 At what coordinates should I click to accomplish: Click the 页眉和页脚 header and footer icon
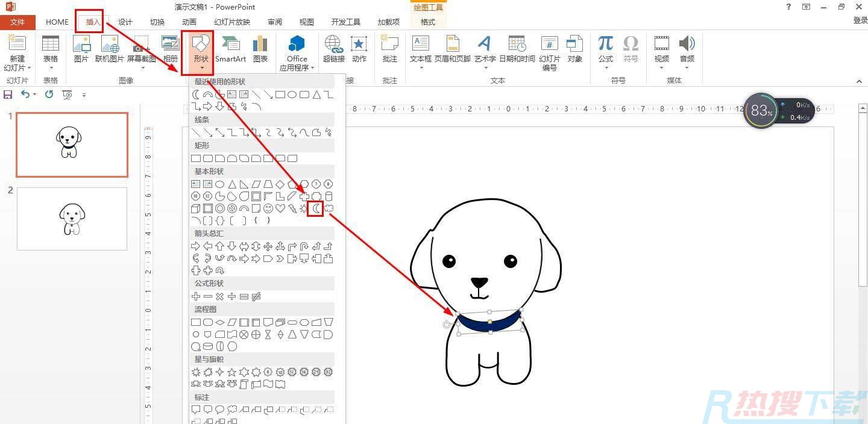[x=452, y=49]
